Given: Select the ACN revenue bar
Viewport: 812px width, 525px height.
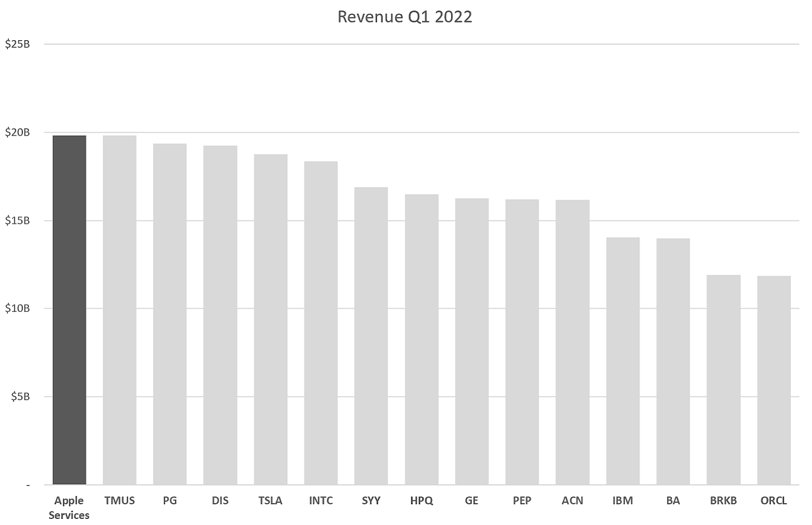Looking at the screenshot, I should pos(573,343).
